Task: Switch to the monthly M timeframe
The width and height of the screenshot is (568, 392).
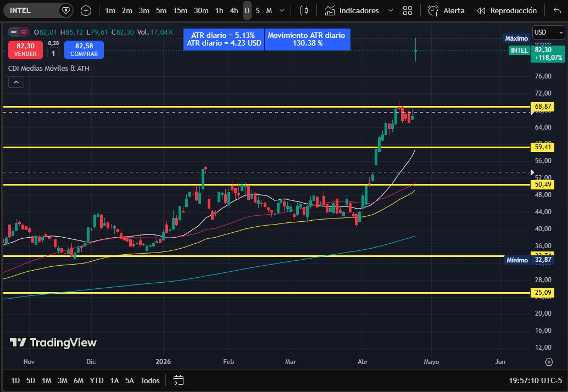Action: [x=269, y=11]
